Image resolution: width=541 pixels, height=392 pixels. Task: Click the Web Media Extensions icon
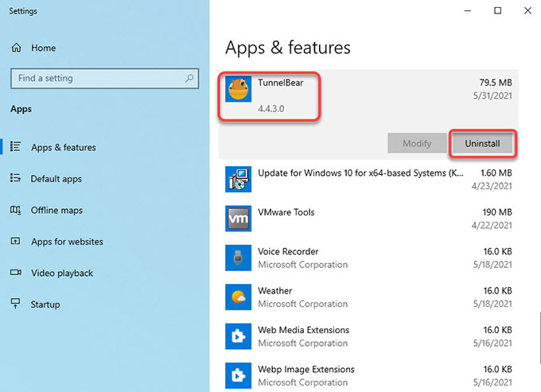click(238, 336)
